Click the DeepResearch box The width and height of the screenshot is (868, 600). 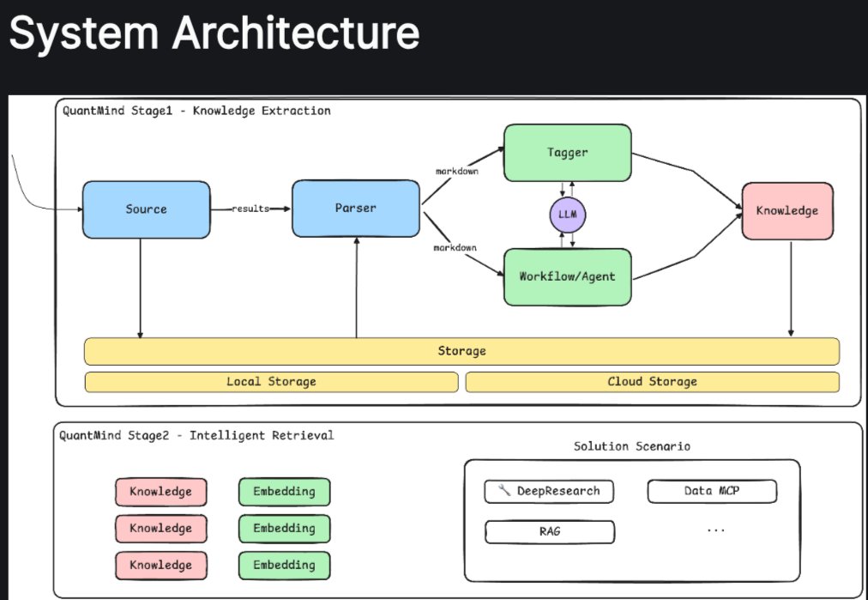(x=549, y=491)
